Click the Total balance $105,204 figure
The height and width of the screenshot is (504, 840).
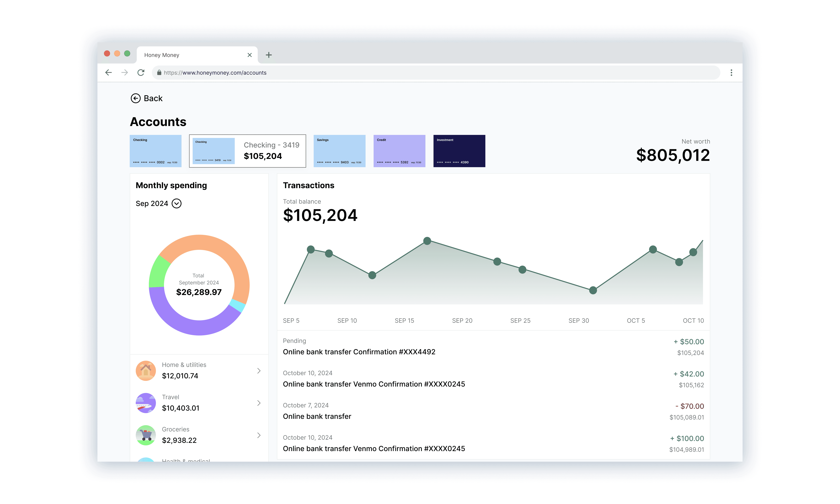[320, 215]
